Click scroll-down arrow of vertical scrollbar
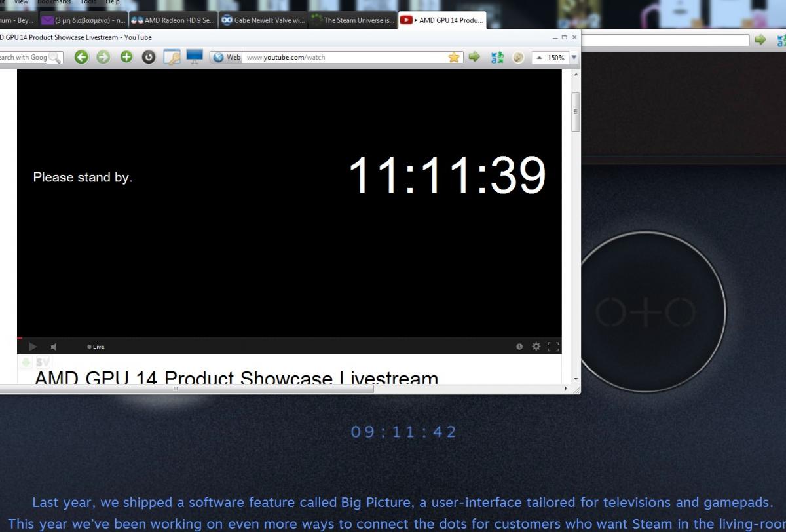786x532 pixels. [576, 379]
